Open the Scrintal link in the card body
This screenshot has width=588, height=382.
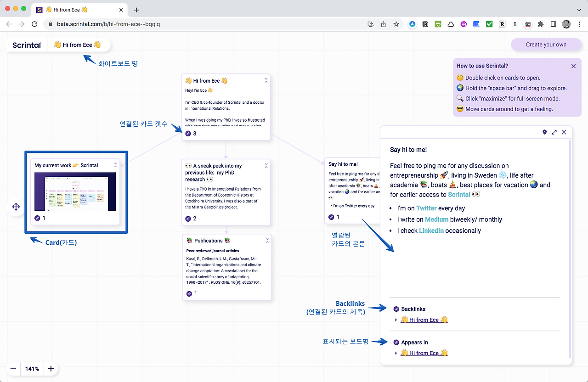click(x=459, y=195)
